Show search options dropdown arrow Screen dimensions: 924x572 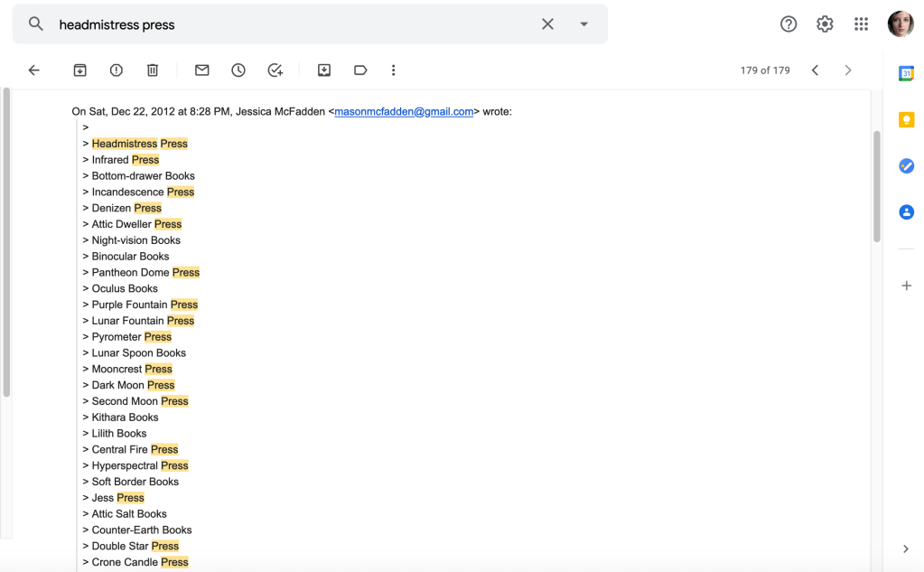(x=584, y=24)
